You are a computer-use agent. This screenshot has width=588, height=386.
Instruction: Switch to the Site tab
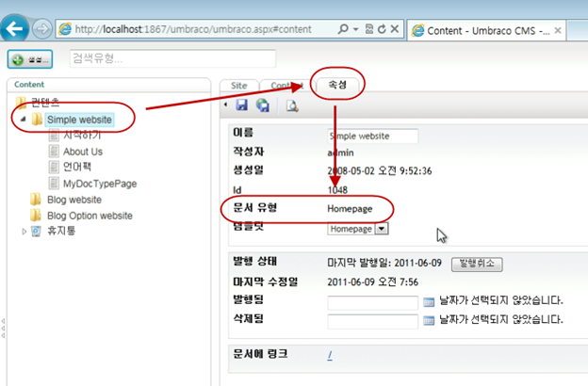(239, 86)
